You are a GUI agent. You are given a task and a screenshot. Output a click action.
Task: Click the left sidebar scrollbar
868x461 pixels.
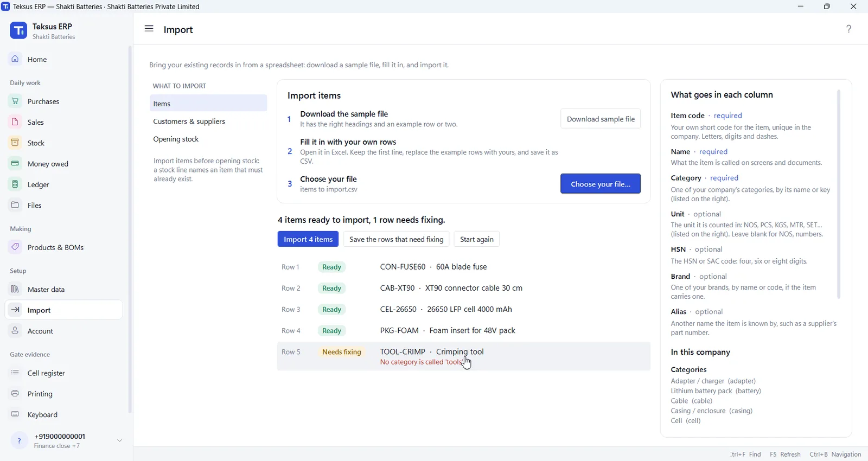click(x=130, y=229)
